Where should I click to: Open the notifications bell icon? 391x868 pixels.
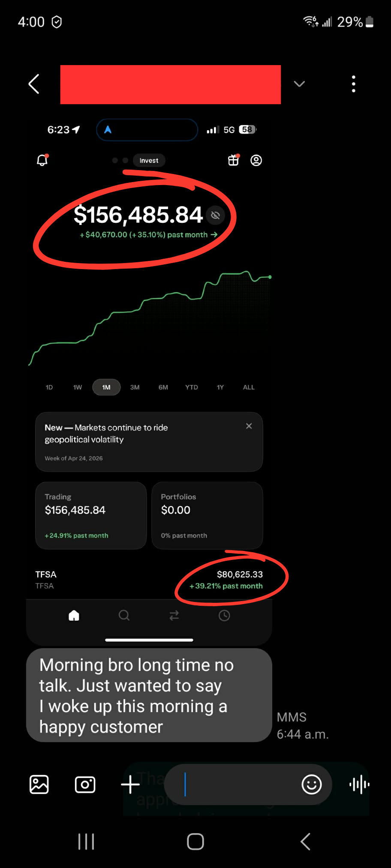pyautogui.click(x=42, y=160)
